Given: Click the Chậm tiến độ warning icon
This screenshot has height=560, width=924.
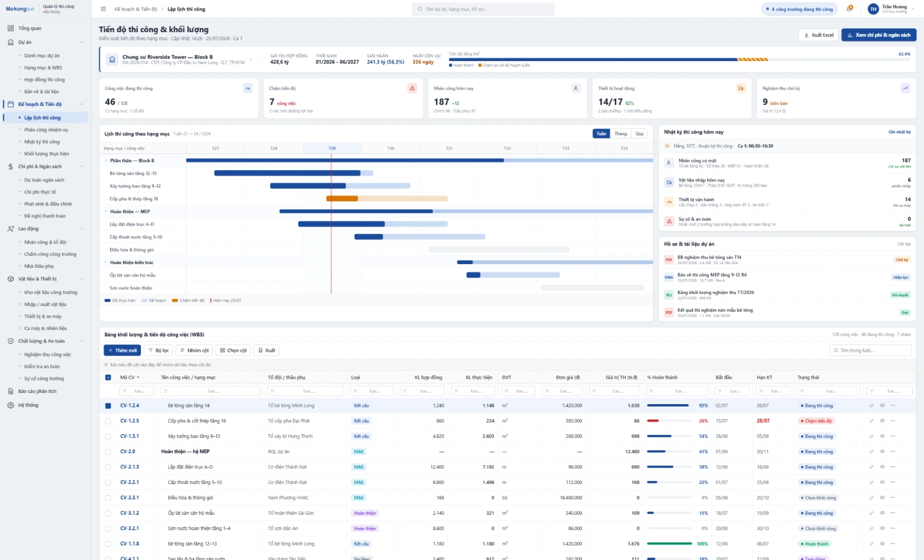Looking at the screenshot, I should point(412,88).
